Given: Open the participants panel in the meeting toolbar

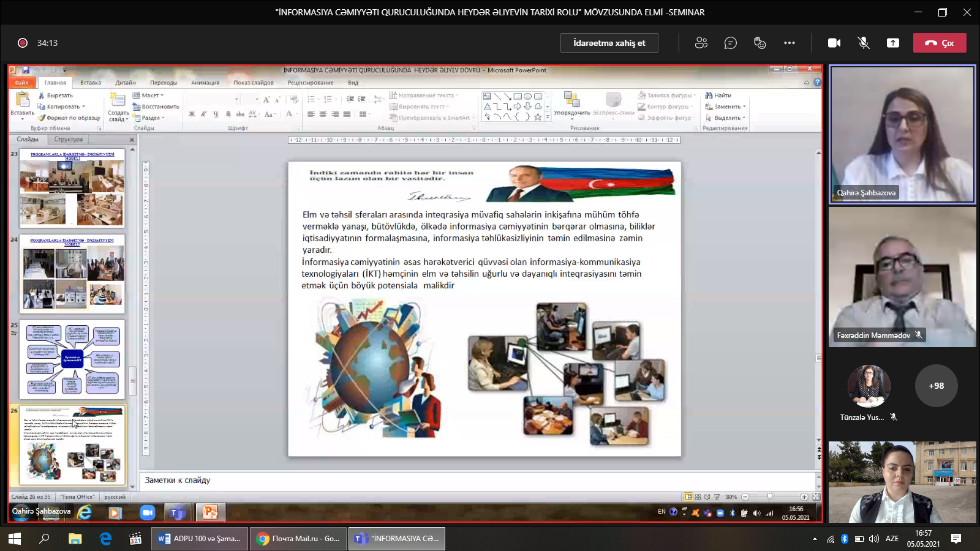Looking at the screenshot, I should point(701,43).
